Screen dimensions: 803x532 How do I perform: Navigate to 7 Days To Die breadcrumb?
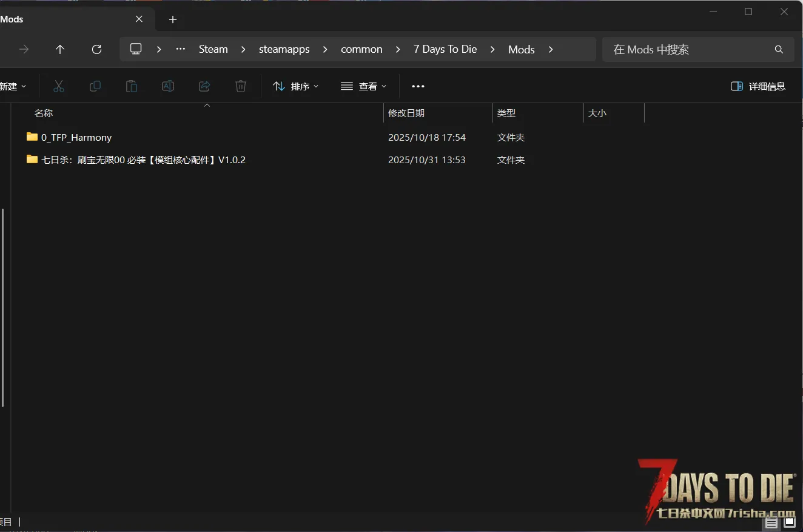click(445, 49)
